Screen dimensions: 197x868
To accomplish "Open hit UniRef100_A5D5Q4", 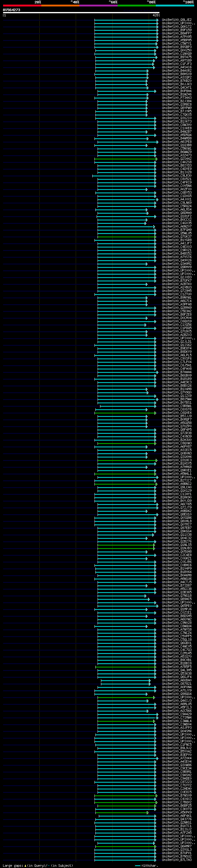I will [176, 135].
